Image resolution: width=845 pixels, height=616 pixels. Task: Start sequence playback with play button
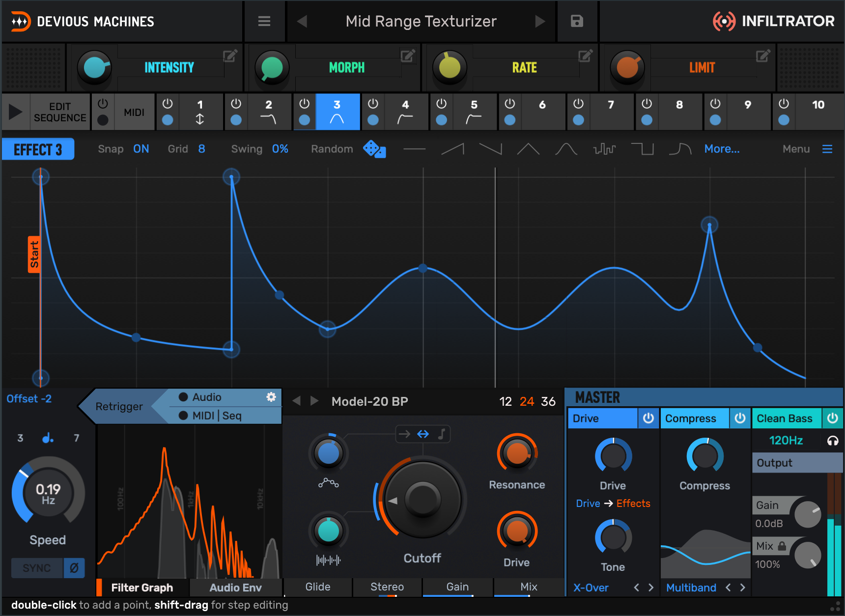click(x=16, y=112)
